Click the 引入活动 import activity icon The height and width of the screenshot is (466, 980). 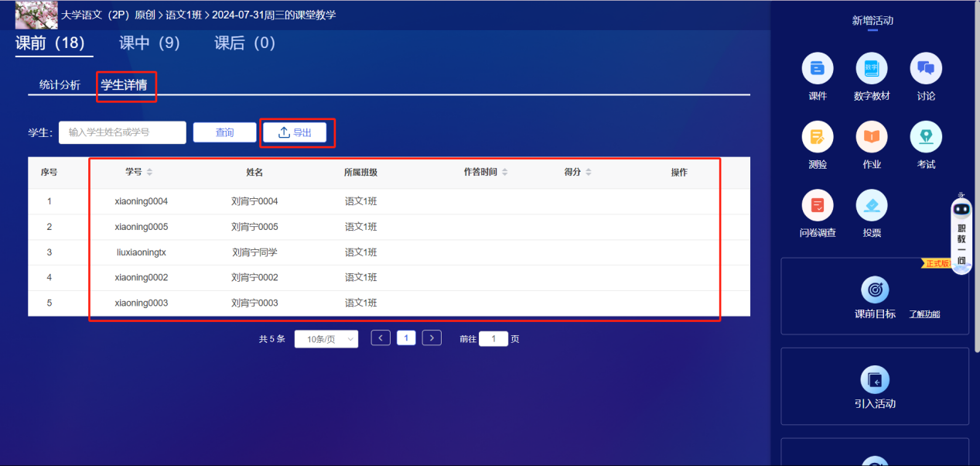pos(875,380)
